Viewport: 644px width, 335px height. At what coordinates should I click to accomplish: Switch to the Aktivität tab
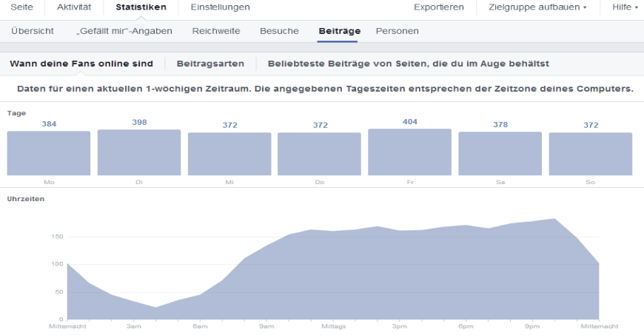tap(73, 7)
